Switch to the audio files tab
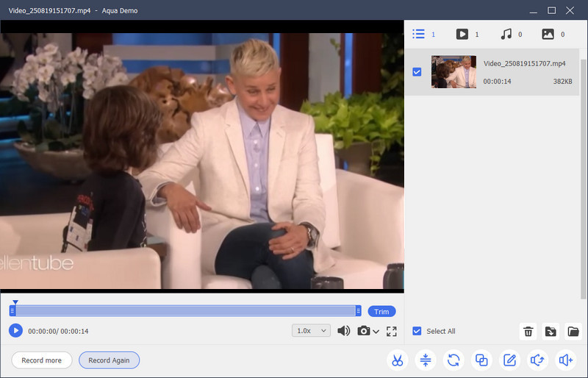 [x=506, y=34]
